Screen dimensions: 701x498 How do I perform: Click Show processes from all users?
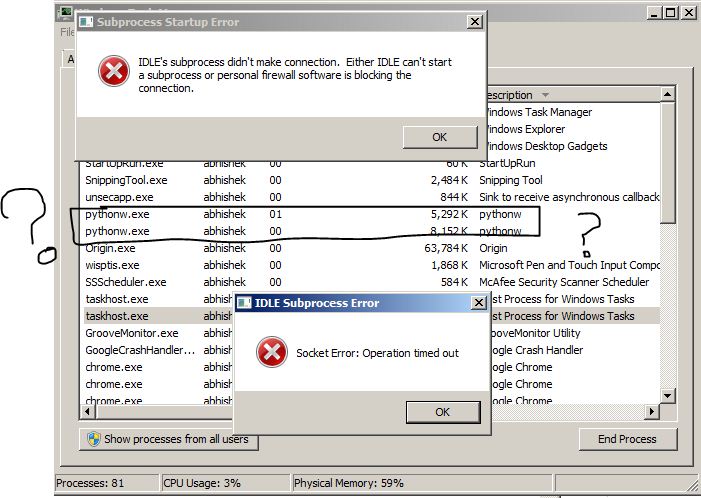[169, 439]
